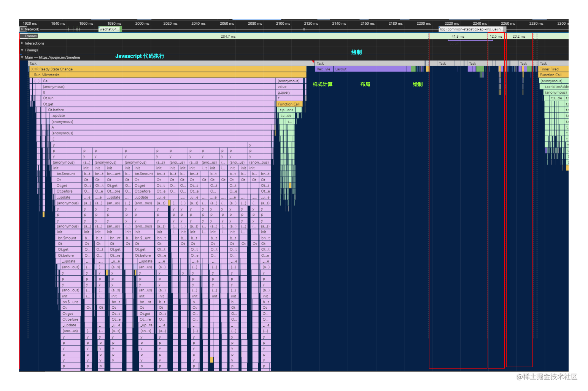
Task: Click the 2200 ms ruler tick
Action: (424, 24)
